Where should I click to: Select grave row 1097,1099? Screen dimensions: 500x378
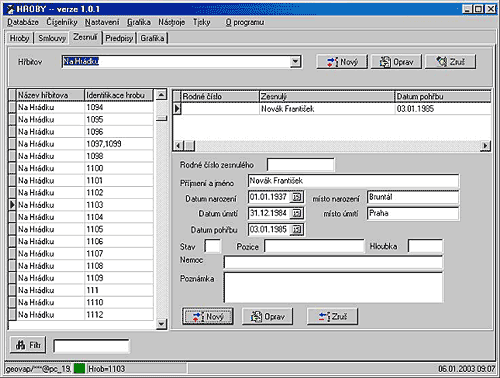tap(81, 144)
